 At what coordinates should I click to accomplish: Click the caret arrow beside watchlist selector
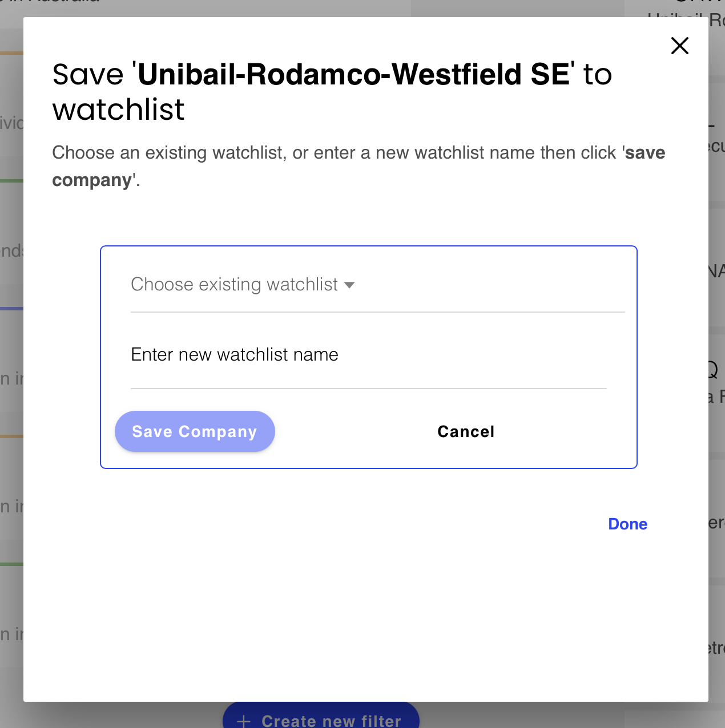(x=349, y=285)
